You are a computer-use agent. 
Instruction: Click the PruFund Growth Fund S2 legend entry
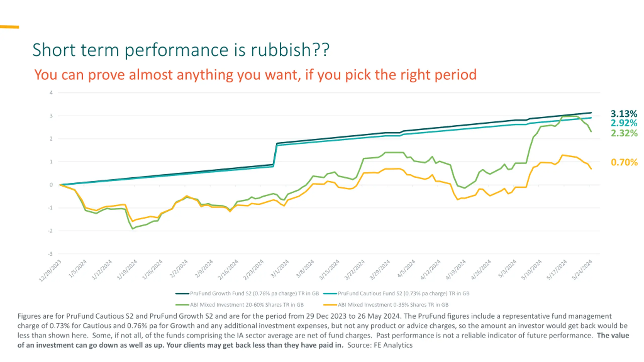[254, 293]
